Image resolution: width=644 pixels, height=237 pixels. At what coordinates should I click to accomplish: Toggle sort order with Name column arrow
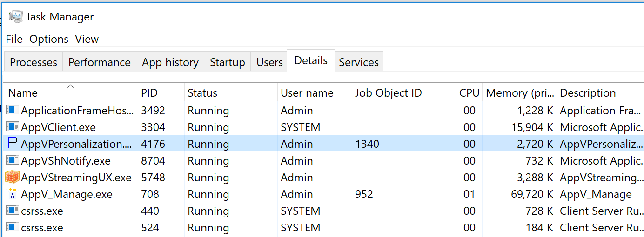[70, 86]
